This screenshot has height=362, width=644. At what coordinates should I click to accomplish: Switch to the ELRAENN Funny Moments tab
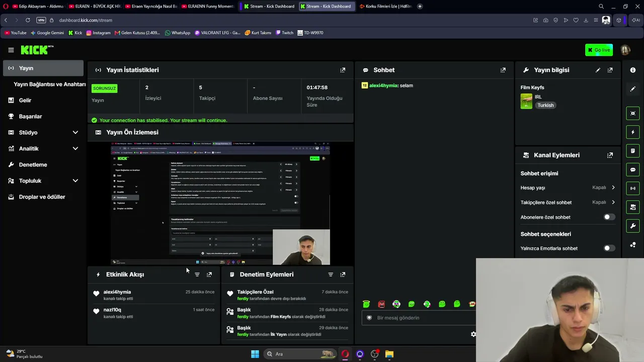[208, 7]
